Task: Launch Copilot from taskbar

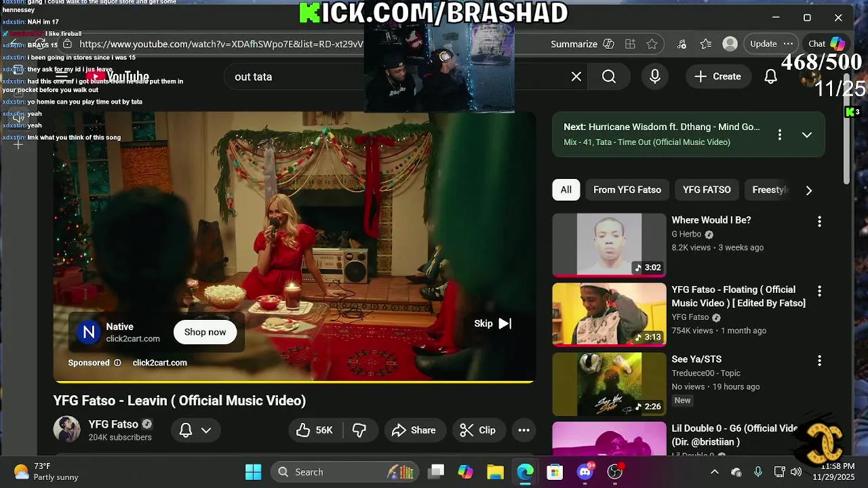Action: click(x=465, y=472)
